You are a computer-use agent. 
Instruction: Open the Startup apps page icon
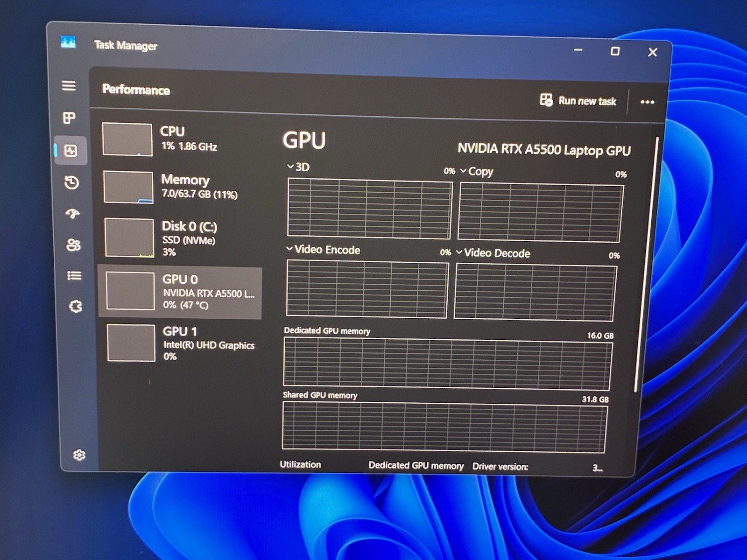(x=72, y=214)
